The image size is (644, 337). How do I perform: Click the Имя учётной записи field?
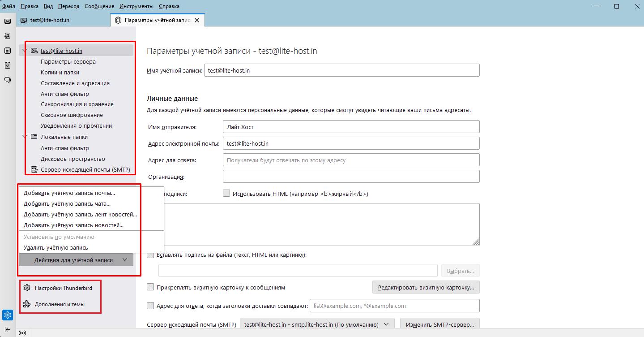tap(342, 70)
